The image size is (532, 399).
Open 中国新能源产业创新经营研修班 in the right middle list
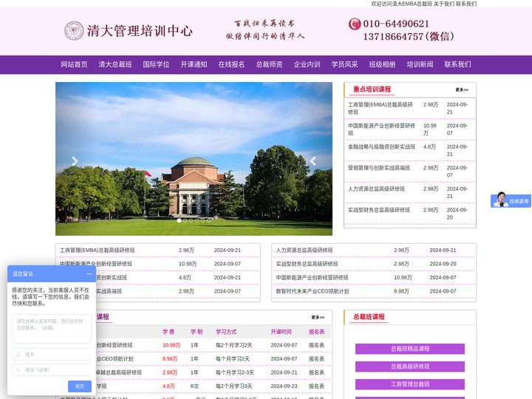tap(312, 278)
